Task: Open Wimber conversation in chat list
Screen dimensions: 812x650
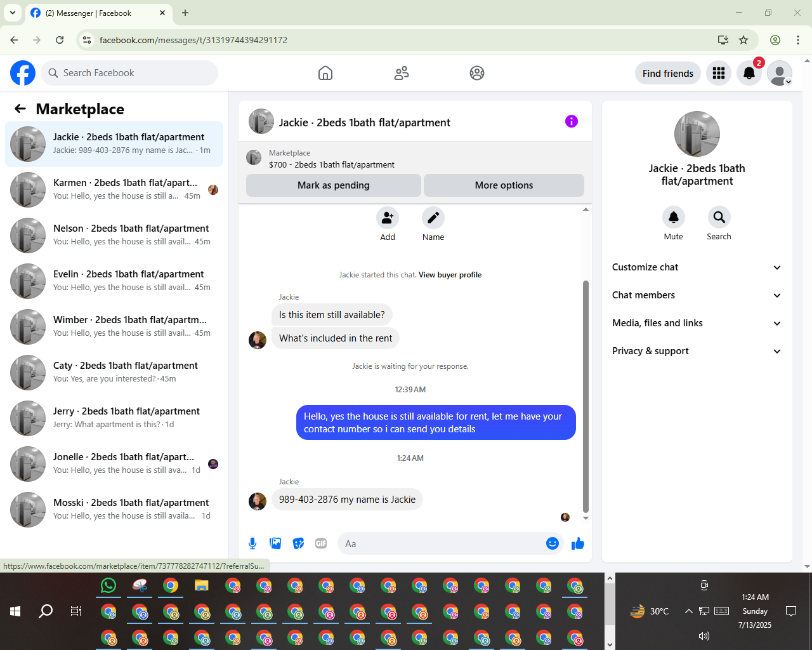Action: [114, 327]
